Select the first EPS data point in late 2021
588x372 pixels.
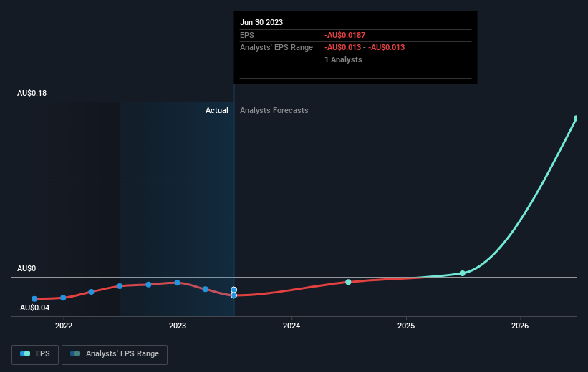(34, 299)
